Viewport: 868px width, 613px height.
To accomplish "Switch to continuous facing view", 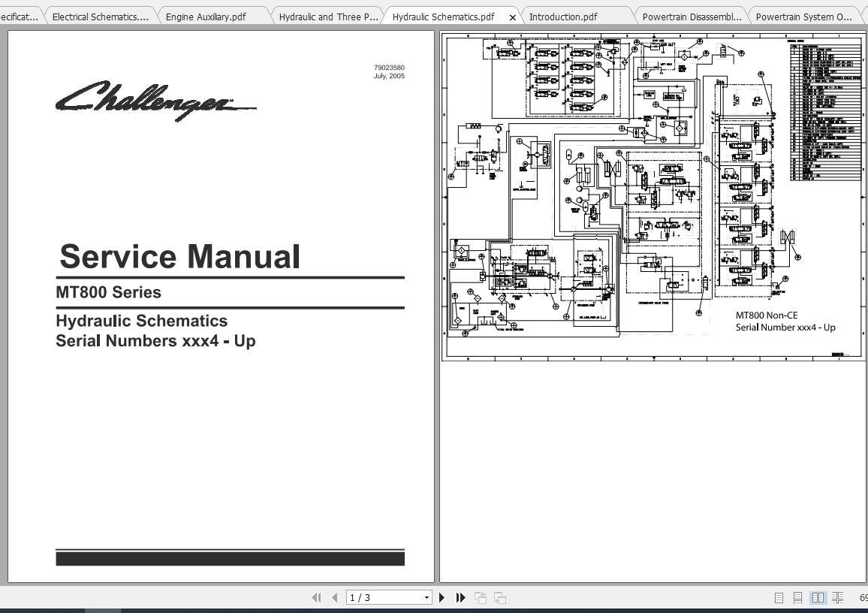I will click(x=837, y=597).
